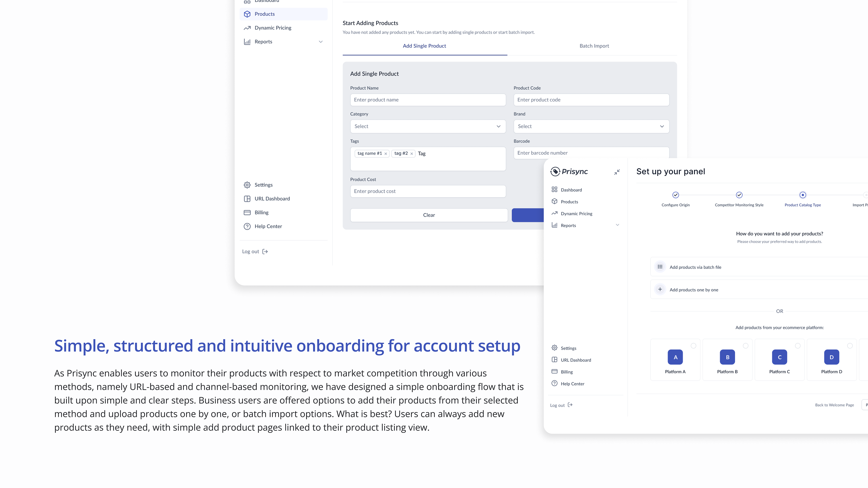Select the Platform B radio button

(x=745, y=346)
